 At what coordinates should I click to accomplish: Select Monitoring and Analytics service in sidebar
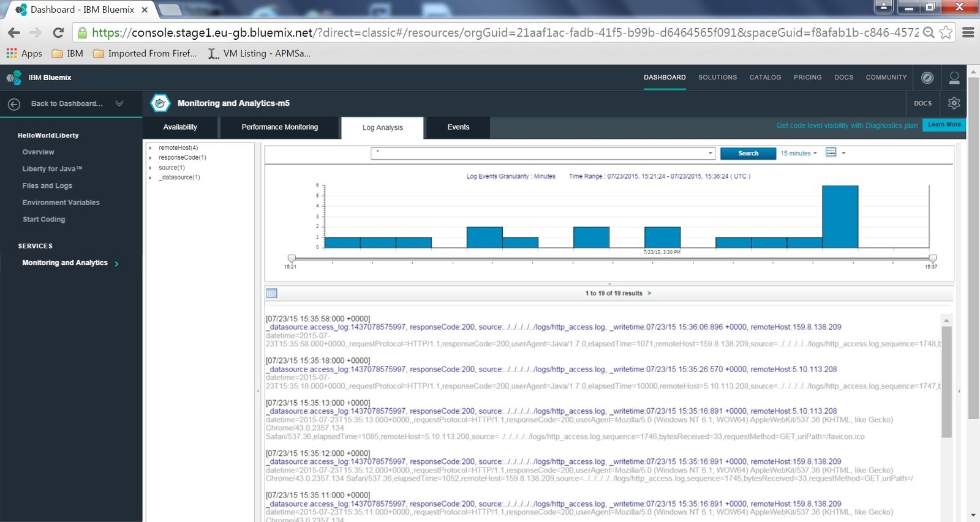(x=65, y=263)
